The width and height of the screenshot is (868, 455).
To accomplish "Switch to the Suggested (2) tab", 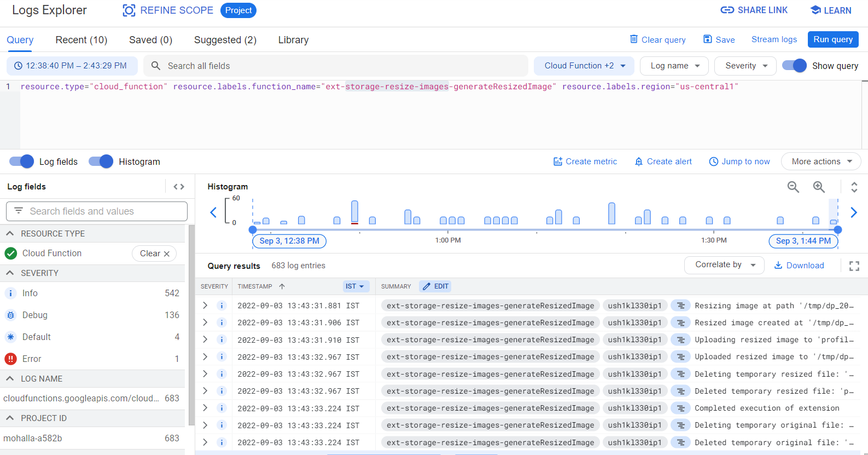I will click(225, 40).
